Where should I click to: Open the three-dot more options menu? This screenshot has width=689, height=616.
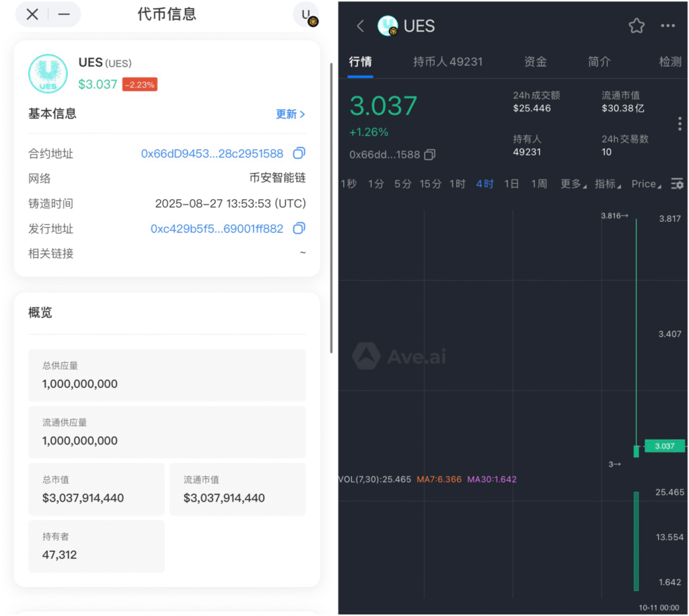tap(667, 26)
